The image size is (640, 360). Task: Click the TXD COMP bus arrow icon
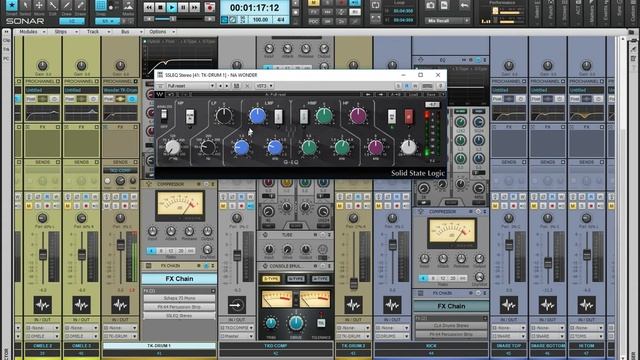click(x=237, y=305)
